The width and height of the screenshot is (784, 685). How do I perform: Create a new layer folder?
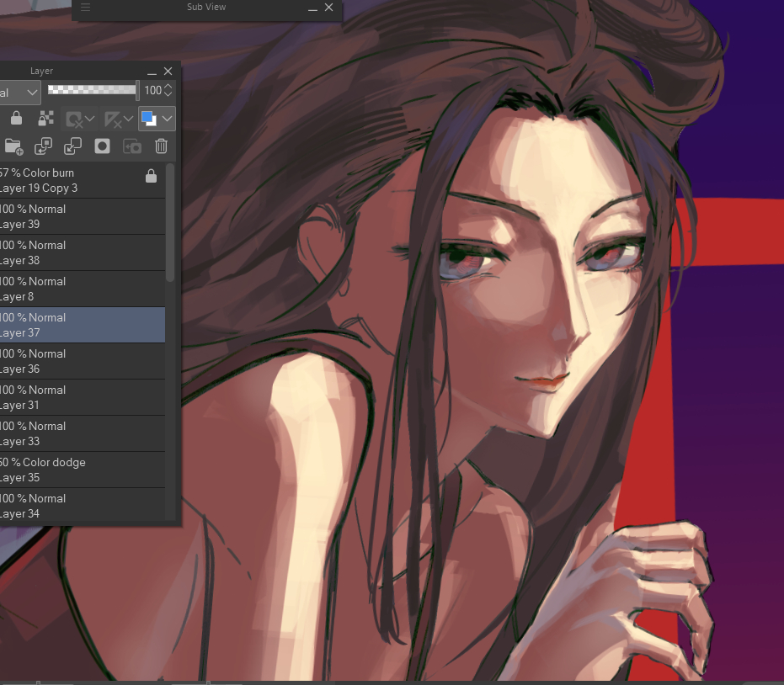13,146
